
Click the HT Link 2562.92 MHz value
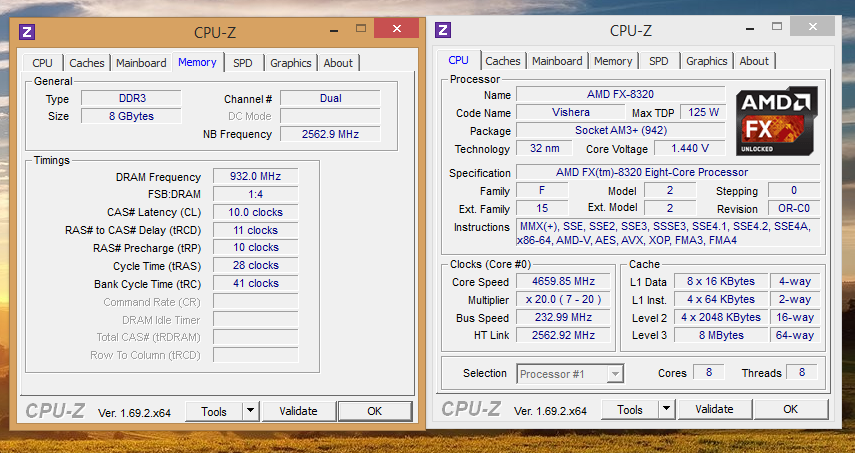pyautogui.click(x=563, y=335)
